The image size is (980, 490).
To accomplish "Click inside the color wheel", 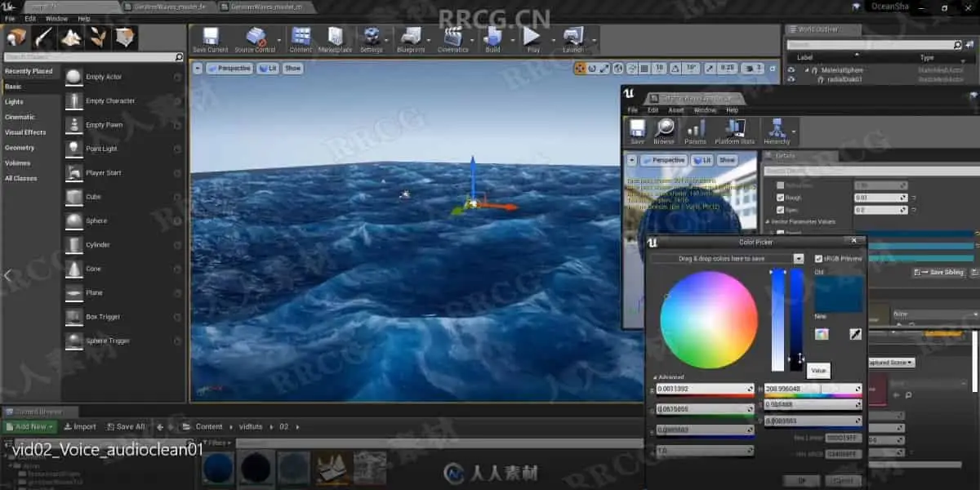I will tap(709, 319).
